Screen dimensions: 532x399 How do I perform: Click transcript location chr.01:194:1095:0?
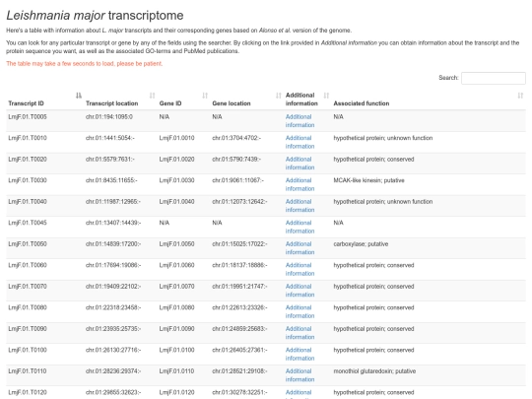point(109,117)
